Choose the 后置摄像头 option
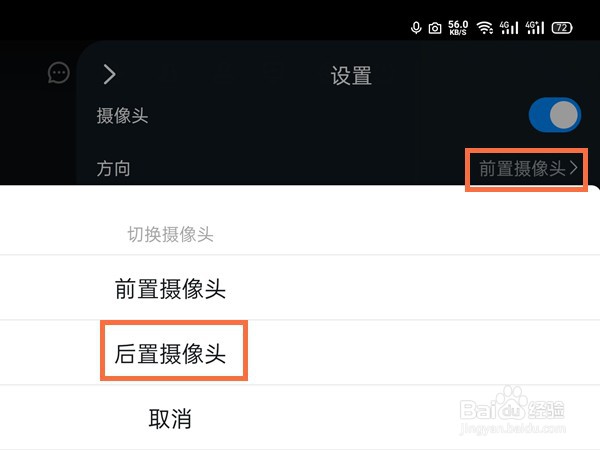Viewport: 600px width, 450px height. coord(170,353)
